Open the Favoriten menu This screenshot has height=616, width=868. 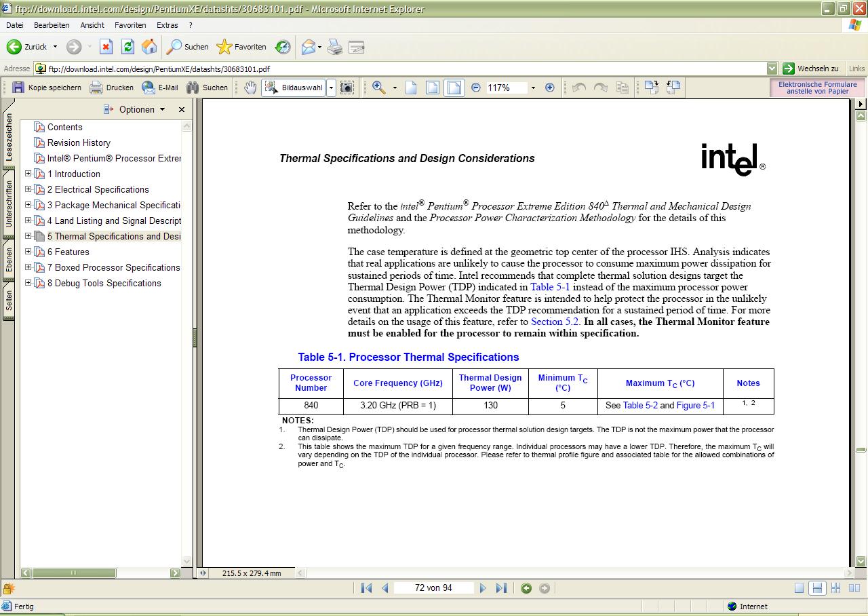[130, 25]
